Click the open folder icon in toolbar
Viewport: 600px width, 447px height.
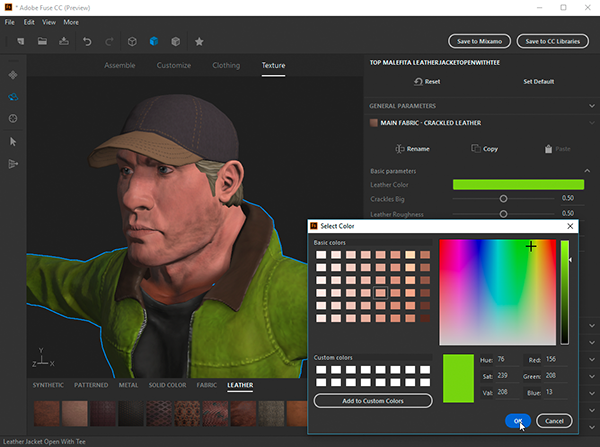coord(43,42)
